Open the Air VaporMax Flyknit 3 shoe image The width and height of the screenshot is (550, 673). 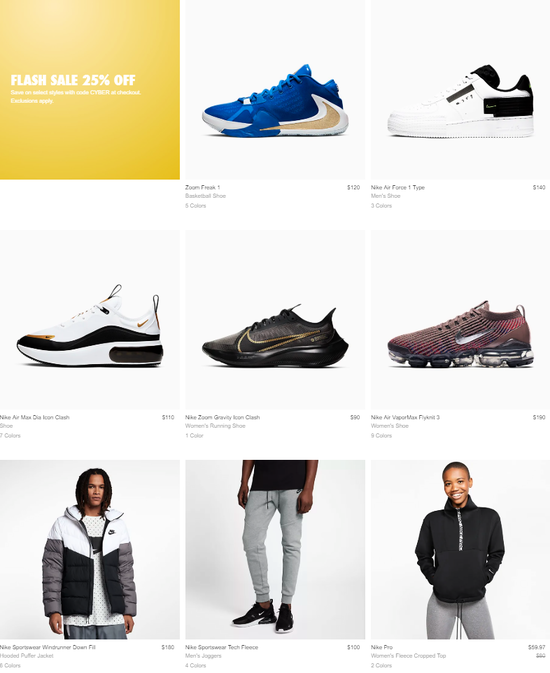(x=460, y=320)
